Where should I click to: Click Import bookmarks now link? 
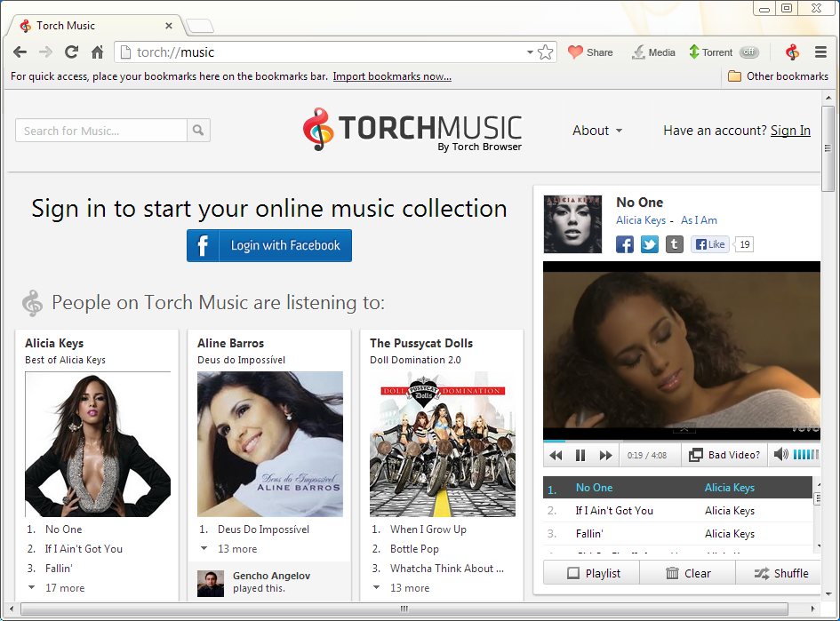pyautogui.click(x=392, y=76)
